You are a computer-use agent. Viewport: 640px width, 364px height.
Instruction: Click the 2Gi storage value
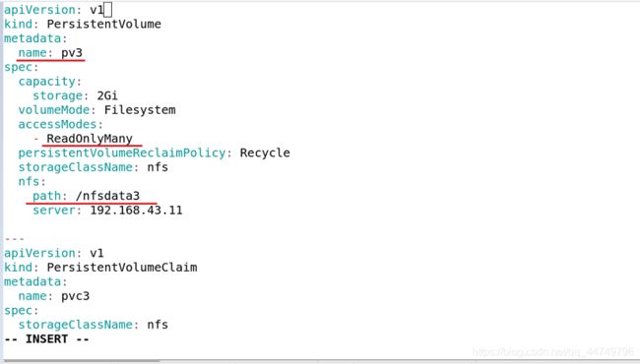coord(107,95)
